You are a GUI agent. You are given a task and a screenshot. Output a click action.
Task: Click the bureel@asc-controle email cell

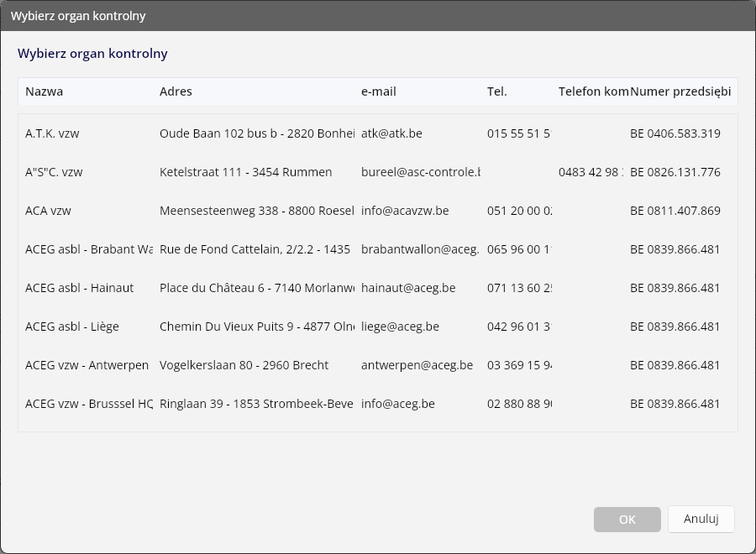pyautogui.click(x=421, y=172)
